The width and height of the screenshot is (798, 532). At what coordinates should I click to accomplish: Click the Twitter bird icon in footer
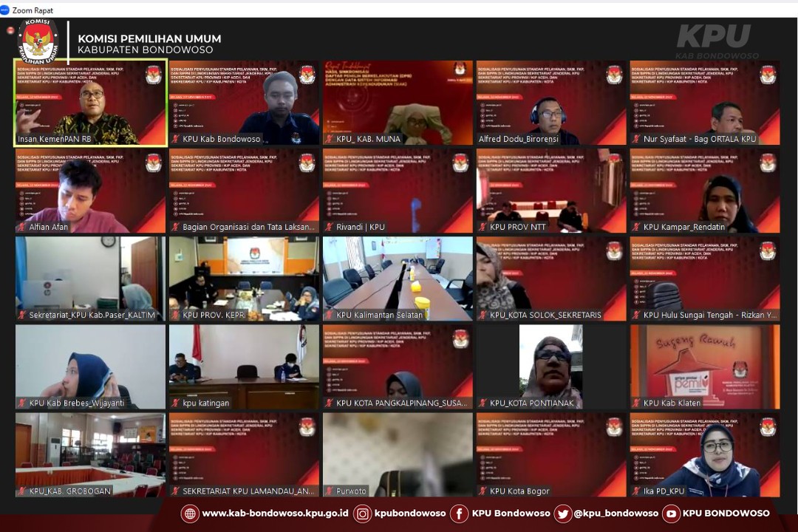pyautogui.click(x=562, y=514)
